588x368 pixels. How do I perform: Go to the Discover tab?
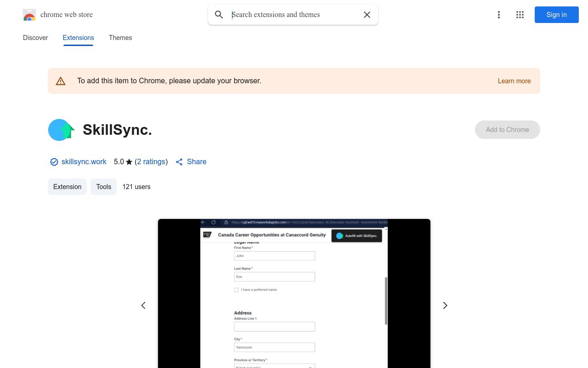point(35,38)
